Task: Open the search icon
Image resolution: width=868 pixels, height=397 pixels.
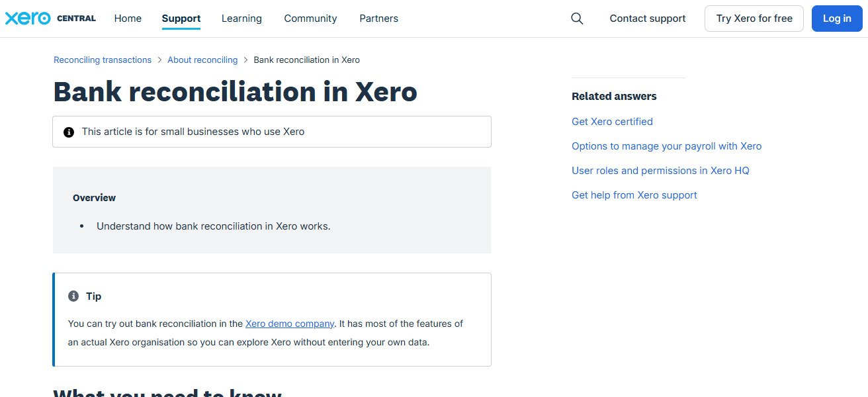Action: click(x=576, y=19)
